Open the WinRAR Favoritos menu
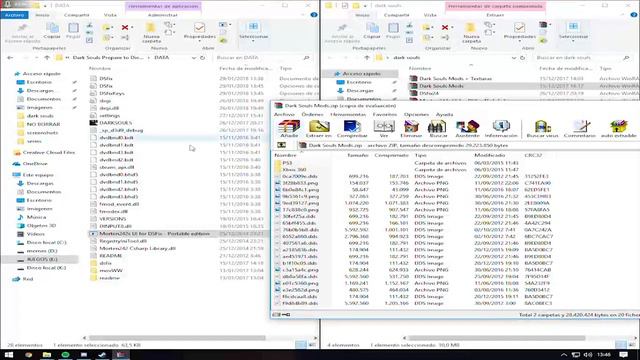The height and width of the screenshot is (360, 640). tap(384, 114)
